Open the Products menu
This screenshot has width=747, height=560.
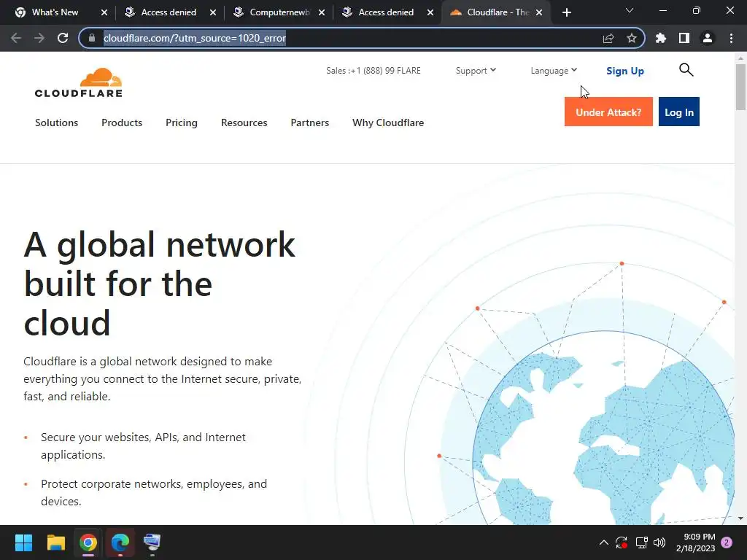click(x=122, y=122)
